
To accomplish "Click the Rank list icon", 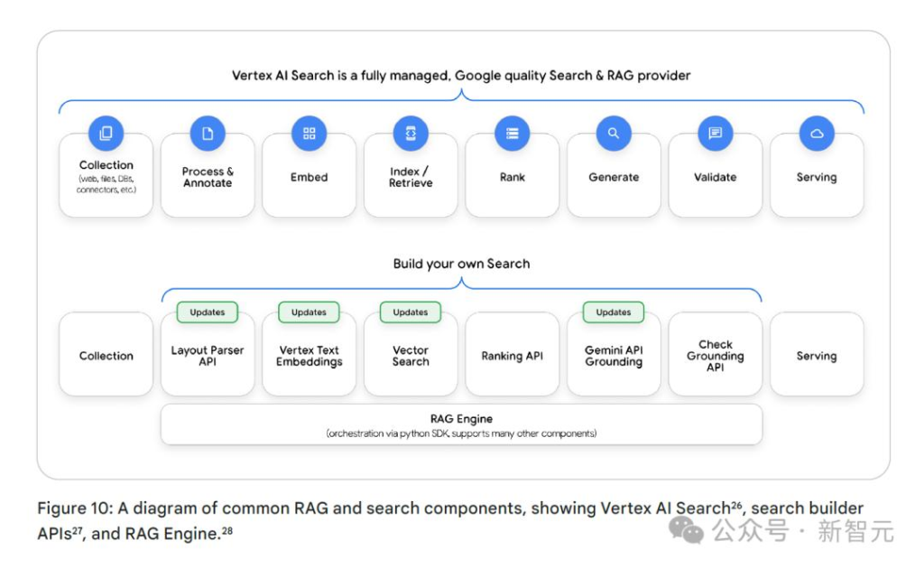I will [512, 134].
